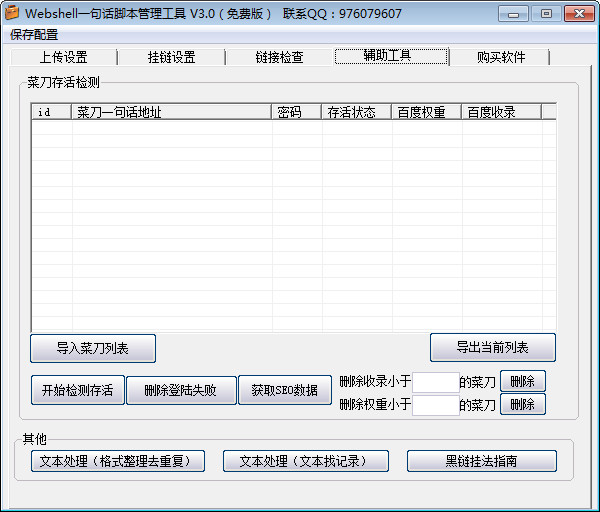Open 文本处理（文本找记录） tool
Screen dimensions: 600x512
(x=306, y=461)
